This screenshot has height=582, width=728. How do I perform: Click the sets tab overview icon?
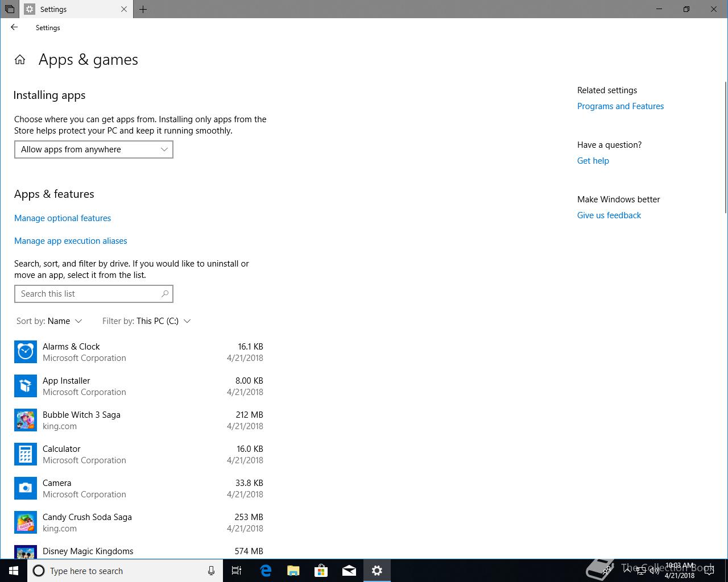(x=10, y=9)
